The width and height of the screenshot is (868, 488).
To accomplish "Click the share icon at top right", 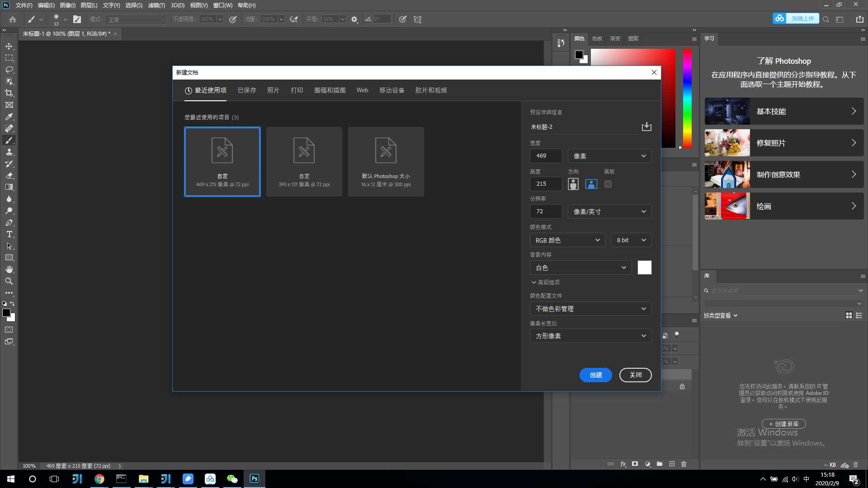I will 859,19.
